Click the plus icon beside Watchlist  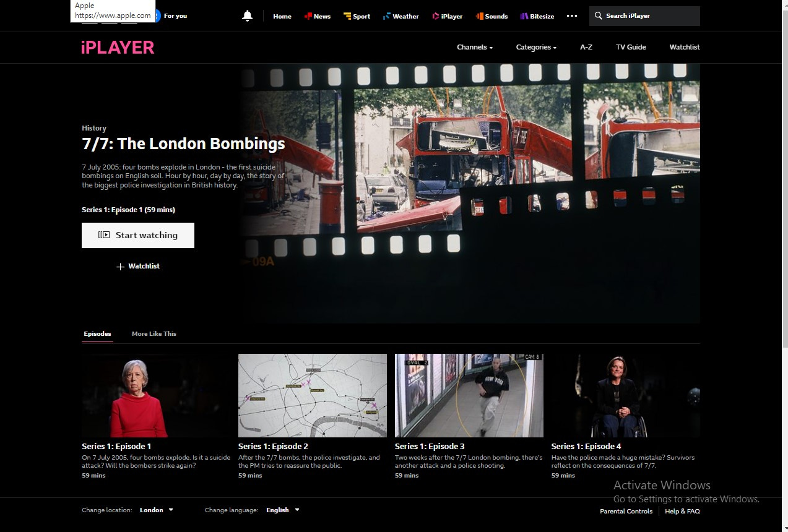click(x=120, y=267)
